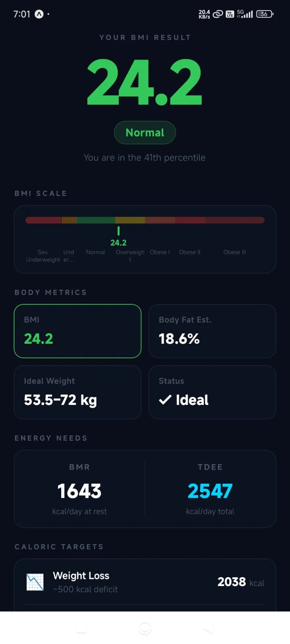Tap the green Normal category badge
The image size is (290, 644).
tap(145, 132)
